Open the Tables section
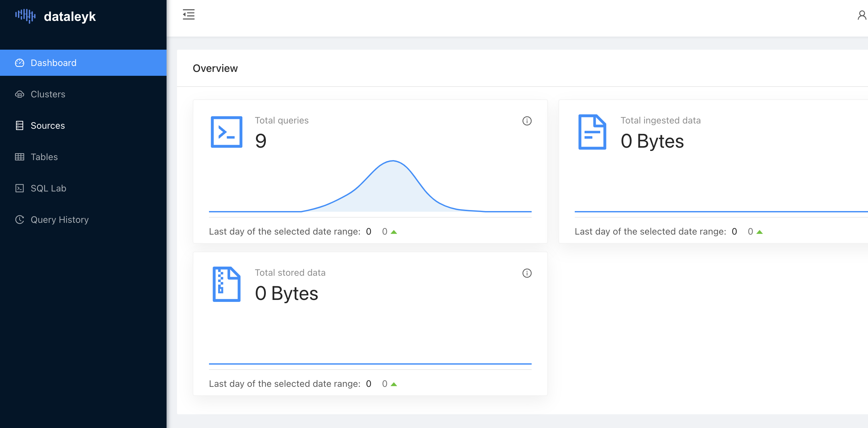 coord(44,157)
